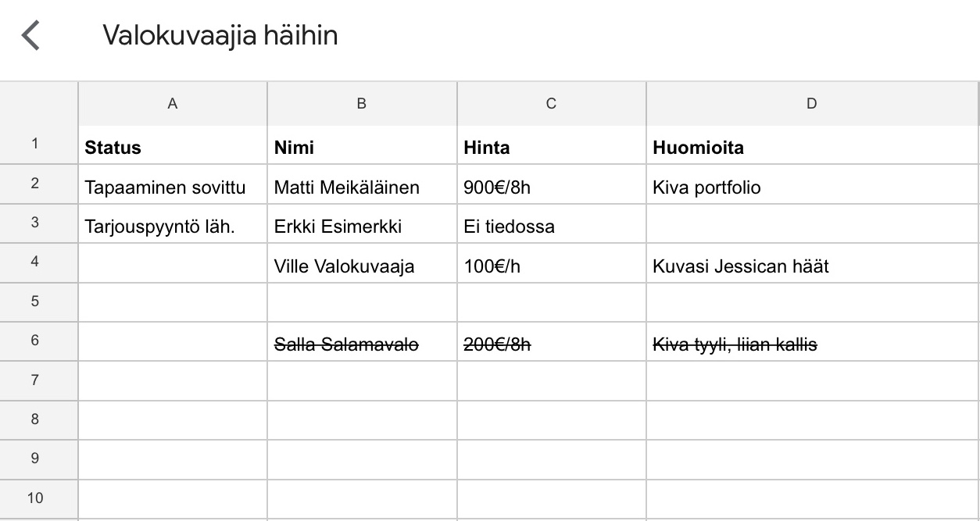Select column B header
Image resolution: width=980 pixels, height=521 pixels.
(362, 103)
